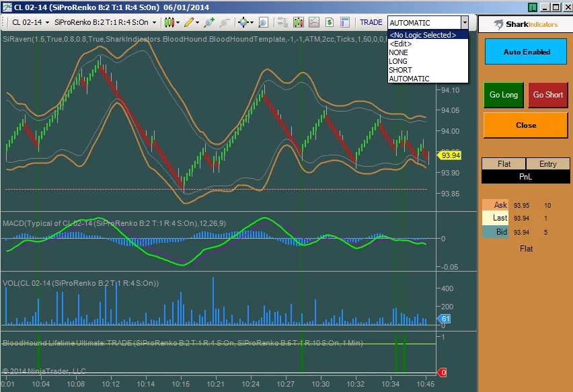
Task: Open the zoom frame magnifier icon
Action: [x=263, y=22]
